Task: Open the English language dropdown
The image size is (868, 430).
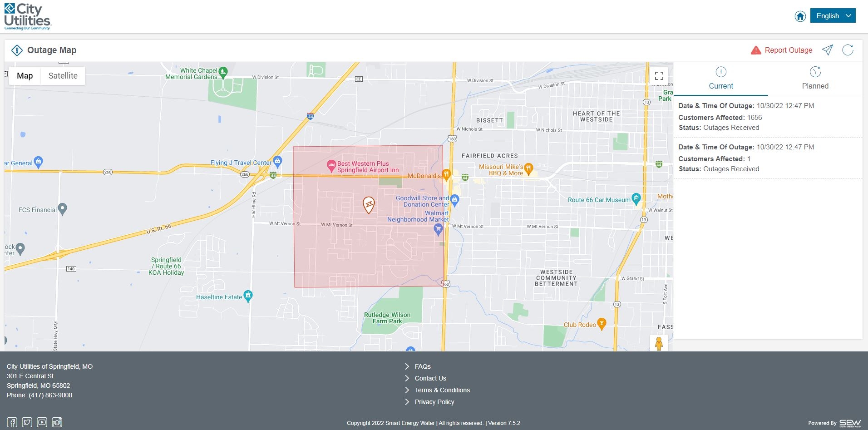Action: 833,15
